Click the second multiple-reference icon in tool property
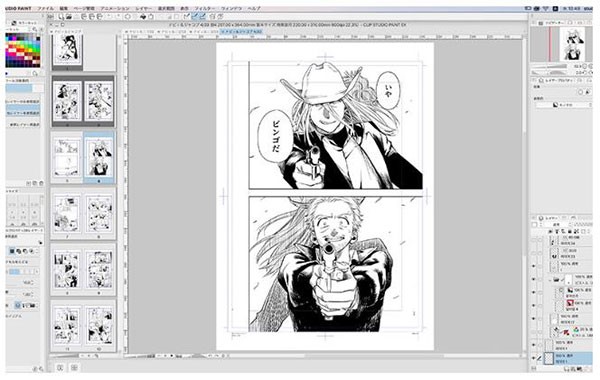This screenshot has height=380, width=600. (18, 251)
